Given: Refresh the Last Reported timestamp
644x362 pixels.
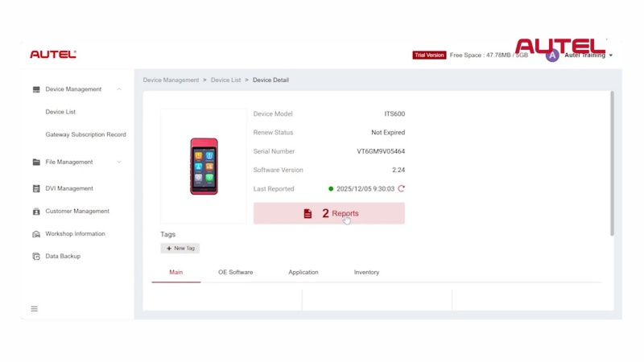Looking at the screenshot, I should tap(401, 189).
